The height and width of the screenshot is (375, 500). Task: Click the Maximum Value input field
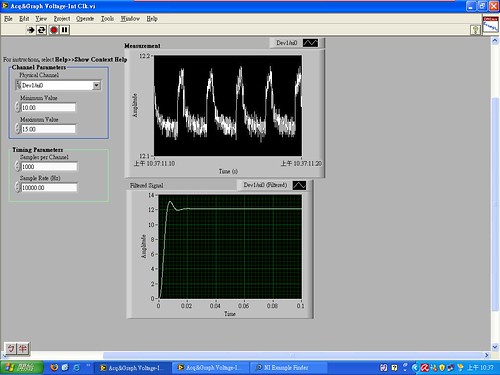coord(48,129)
